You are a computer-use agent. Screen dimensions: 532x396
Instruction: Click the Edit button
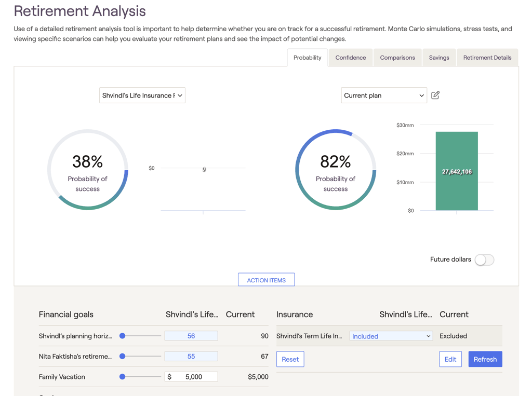[450, 359]
